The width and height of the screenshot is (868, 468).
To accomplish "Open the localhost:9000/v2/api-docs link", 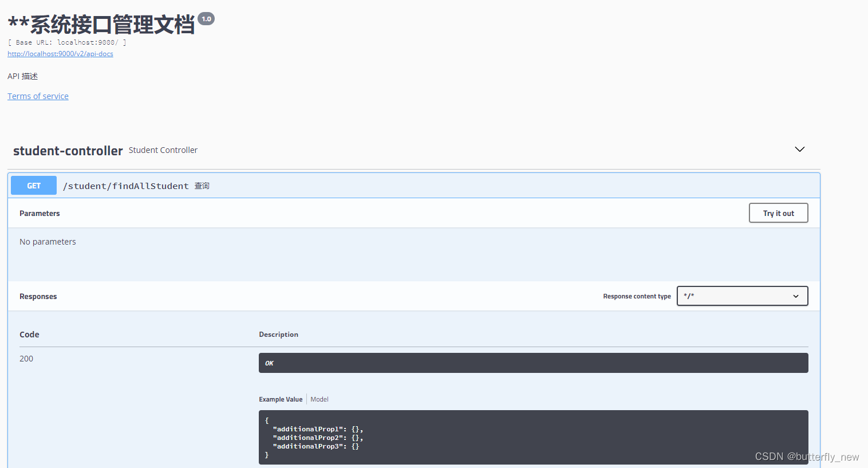I will [x=60, y=54].
